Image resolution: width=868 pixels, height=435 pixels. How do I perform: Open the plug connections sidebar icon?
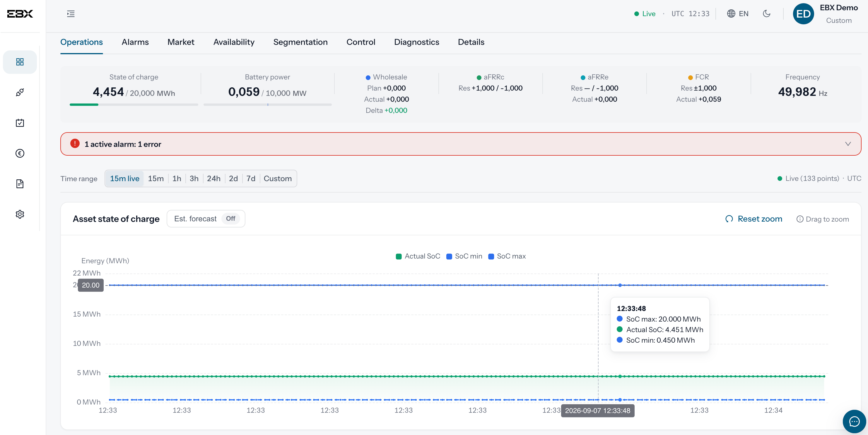pos(20,92)
